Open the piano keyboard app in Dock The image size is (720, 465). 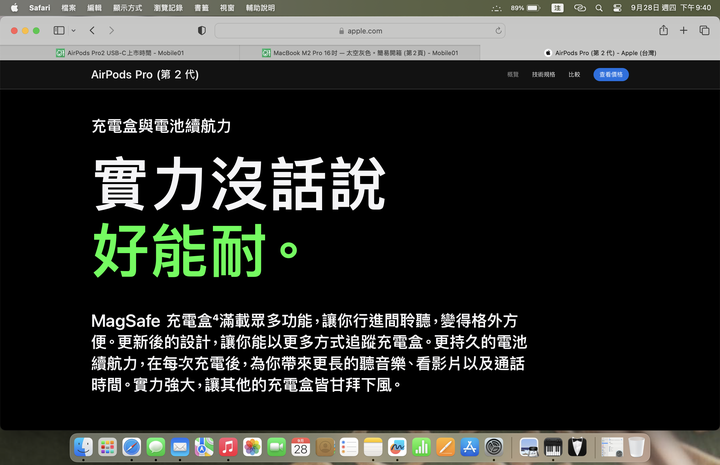553,447
